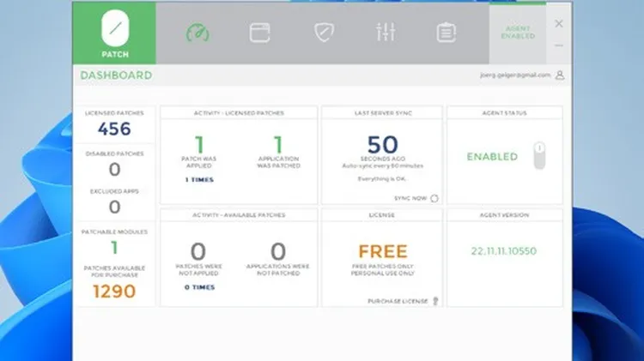Click '0 Times' under patches not applied
The width and height of the screenshot is (644, 361).
199,287
